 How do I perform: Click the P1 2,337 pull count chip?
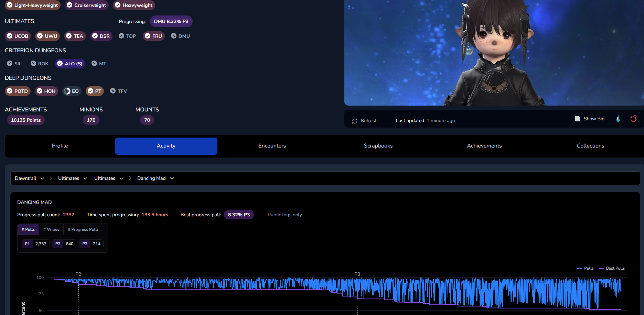(x=35, y=244)
